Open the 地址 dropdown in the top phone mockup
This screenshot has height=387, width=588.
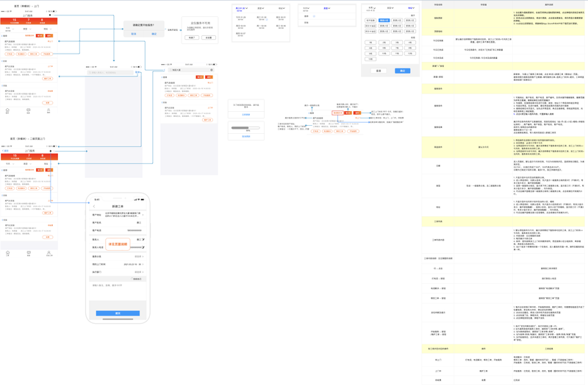point(46,29)
